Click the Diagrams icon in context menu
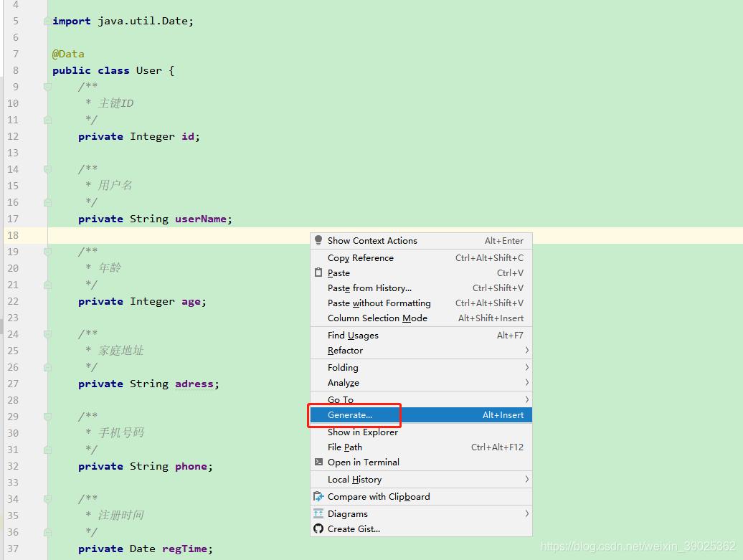Viewport: 743px width, 560px height. [318, 513]
